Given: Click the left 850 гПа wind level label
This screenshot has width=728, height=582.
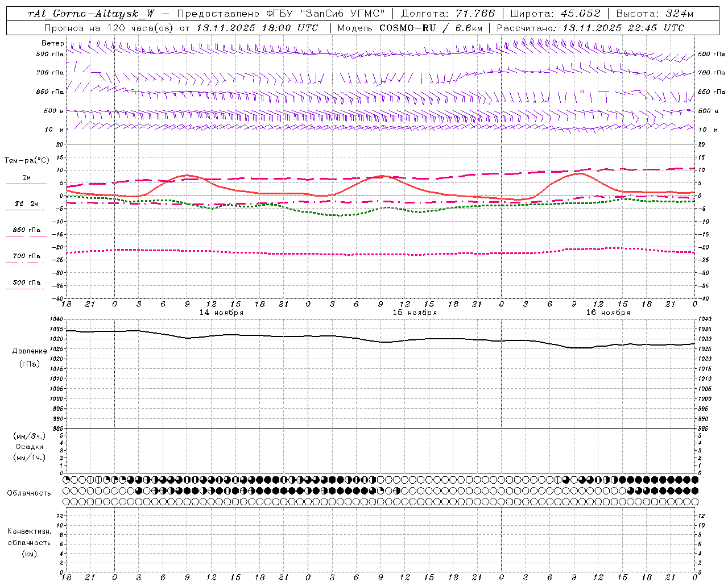Looking at the screenshot, I should tap(50, 92).
